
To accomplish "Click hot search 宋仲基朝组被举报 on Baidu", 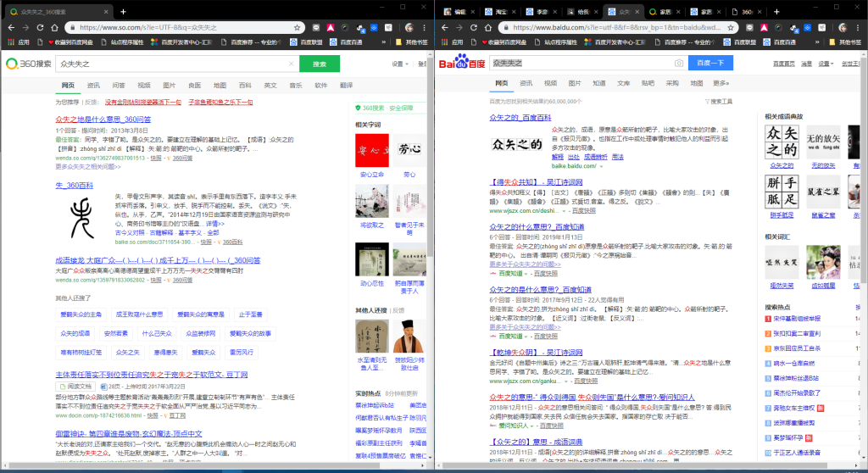I will (797, 319).
